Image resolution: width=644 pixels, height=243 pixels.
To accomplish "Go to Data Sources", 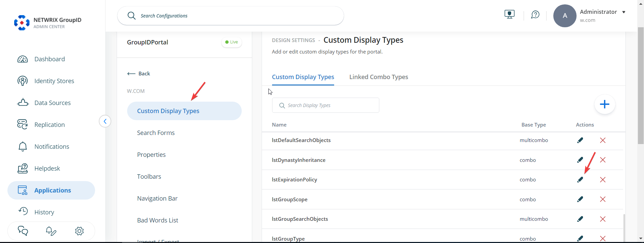I will click(53, 103).
